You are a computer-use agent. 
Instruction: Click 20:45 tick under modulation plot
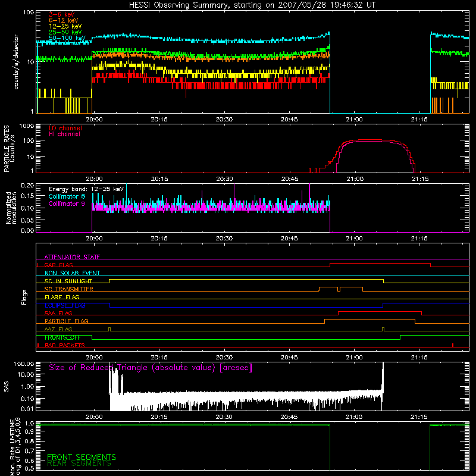pos(289,239)
